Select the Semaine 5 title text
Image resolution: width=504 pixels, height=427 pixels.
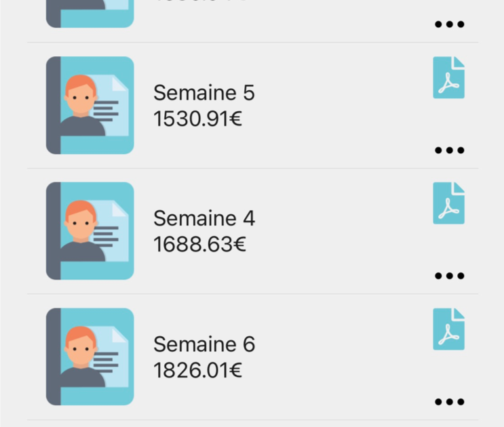[204, 93]
